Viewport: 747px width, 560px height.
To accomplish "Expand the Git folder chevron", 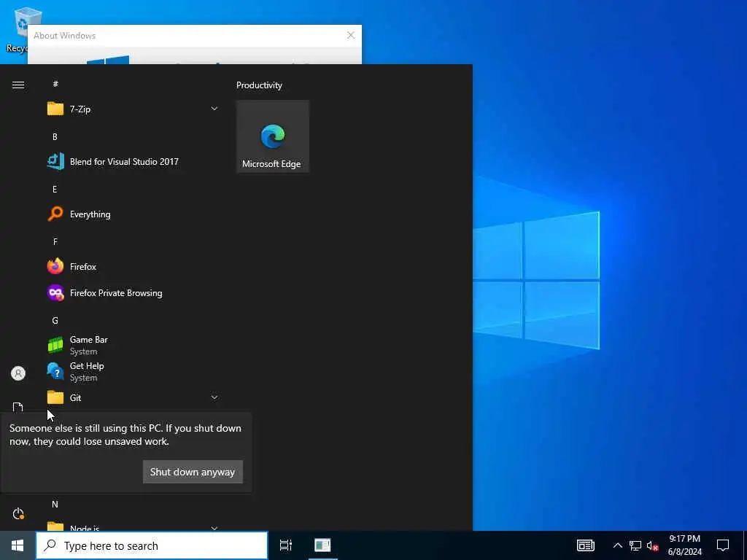I will click(214, 397).
